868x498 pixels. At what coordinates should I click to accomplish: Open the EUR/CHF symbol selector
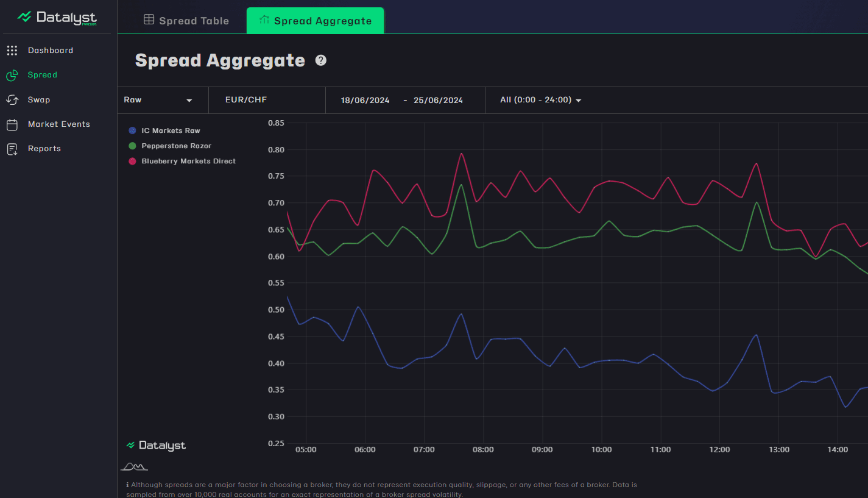(x=246, y=100)
